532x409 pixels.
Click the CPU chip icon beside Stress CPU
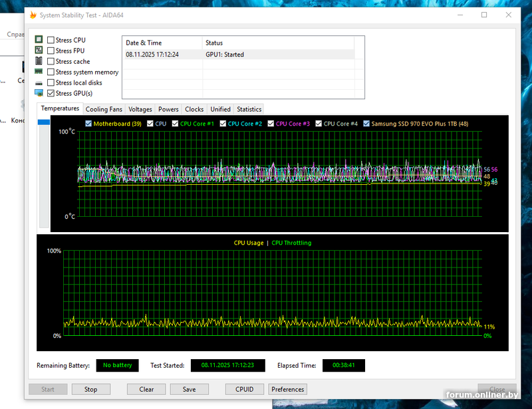[39, 40]
